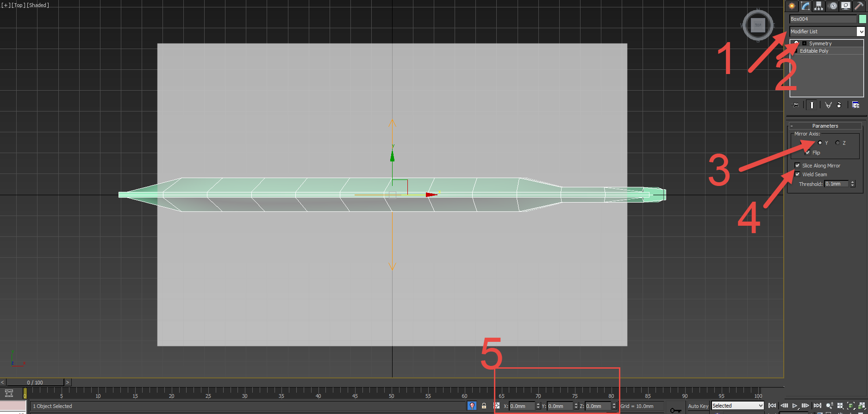Click the Threshold spinner arrows
The width and height of the screenshot is (868, 414).
[853, 184]
